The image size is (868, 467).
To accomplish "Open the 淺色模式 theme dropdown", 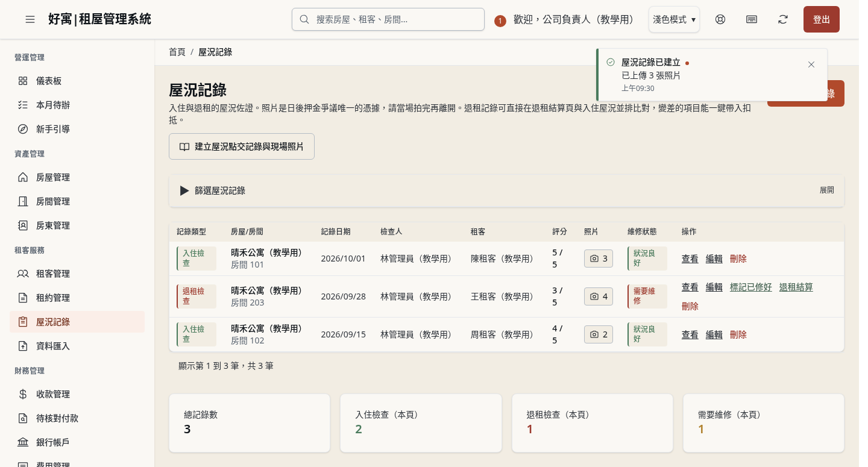I will [x=674, y=19].
